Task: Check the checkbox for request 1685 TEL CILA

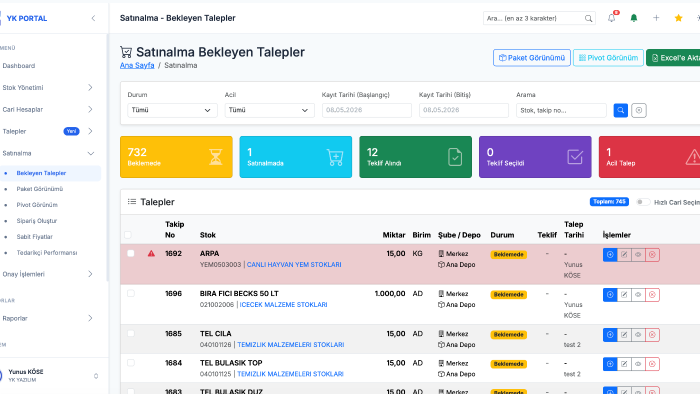Action: (130, 334)
